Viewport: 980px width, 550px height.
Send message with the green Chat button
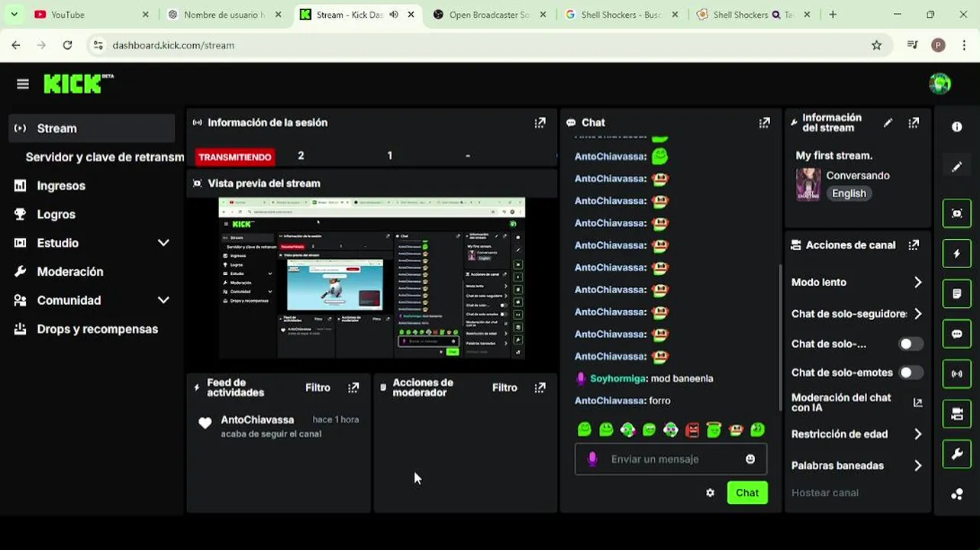(x=747, y=493)
